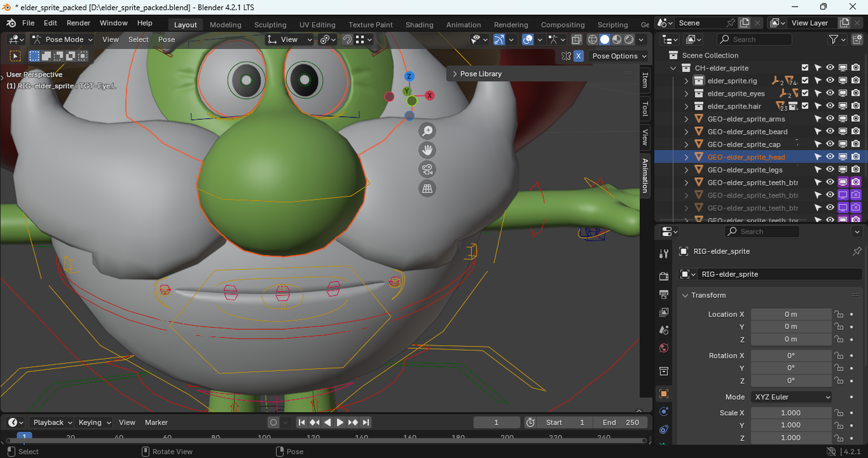This screenshot has width=868, height=458.
Task: Toggle camera view with the camera gizmo
Action: (427, 170)
